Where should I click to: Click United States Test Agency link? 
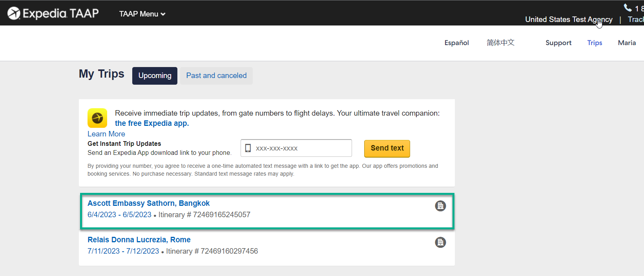click(x=569, y=19)
